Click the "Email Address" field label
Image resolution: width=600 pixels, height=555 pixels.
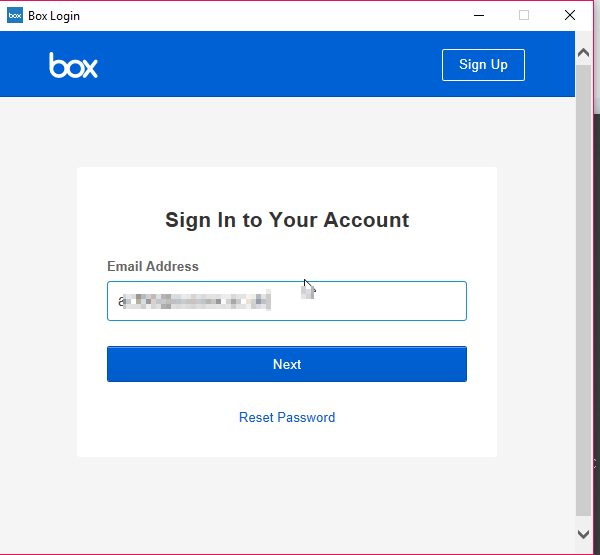pos(153,266)
